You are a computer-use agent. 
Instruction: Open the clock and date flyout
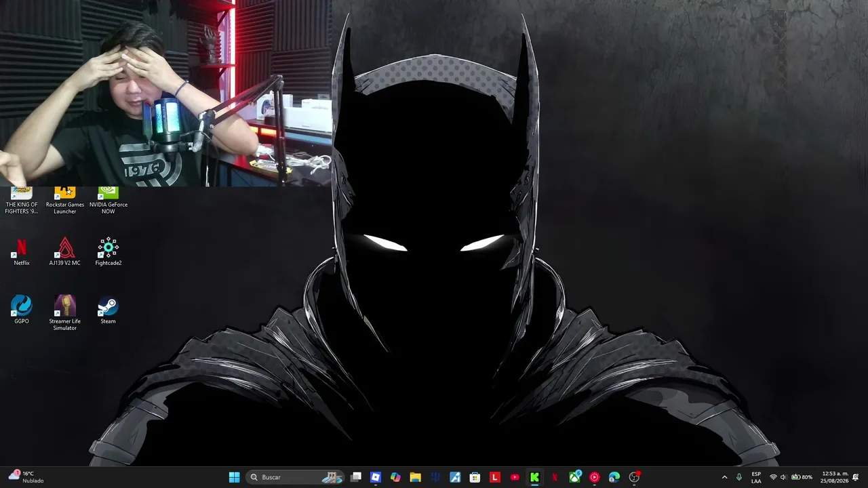coord(834,477)
